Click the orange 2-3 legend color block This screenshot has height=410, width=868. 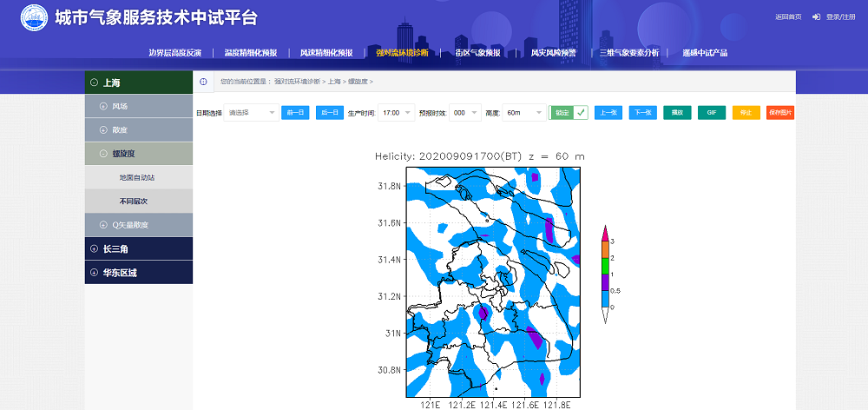click(x=605, y=250)
